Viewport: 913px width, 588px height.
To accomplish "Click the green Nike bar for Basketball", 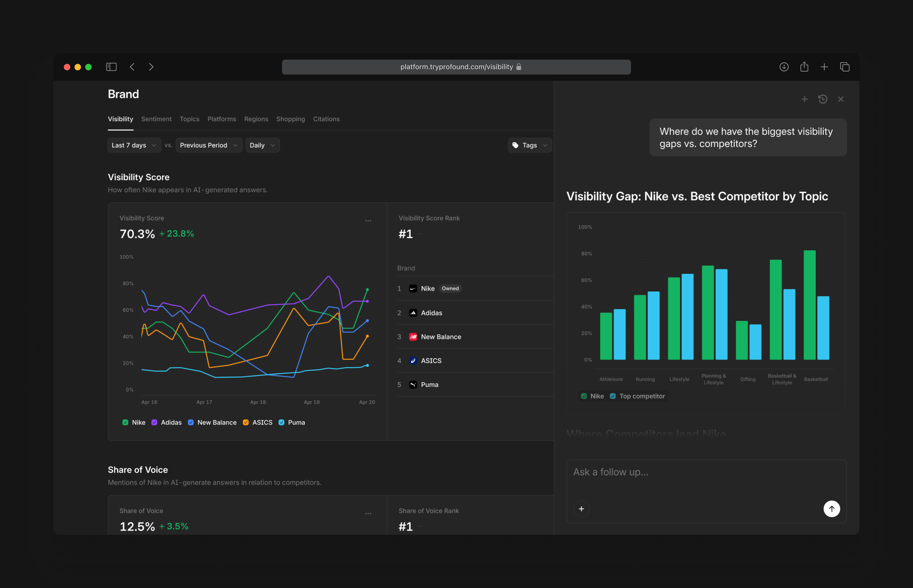I will (x=810, y=305).
